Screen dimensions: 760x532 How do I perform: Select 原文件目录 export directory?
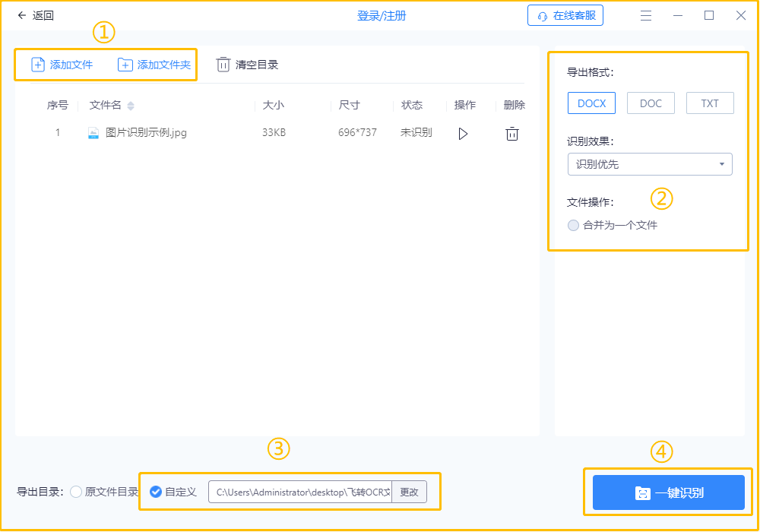coord(104,492)
